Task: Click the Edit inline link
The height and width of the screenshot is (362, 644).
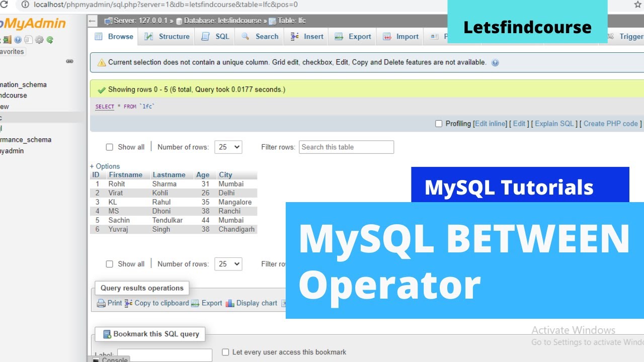Action: pos(491,124)
